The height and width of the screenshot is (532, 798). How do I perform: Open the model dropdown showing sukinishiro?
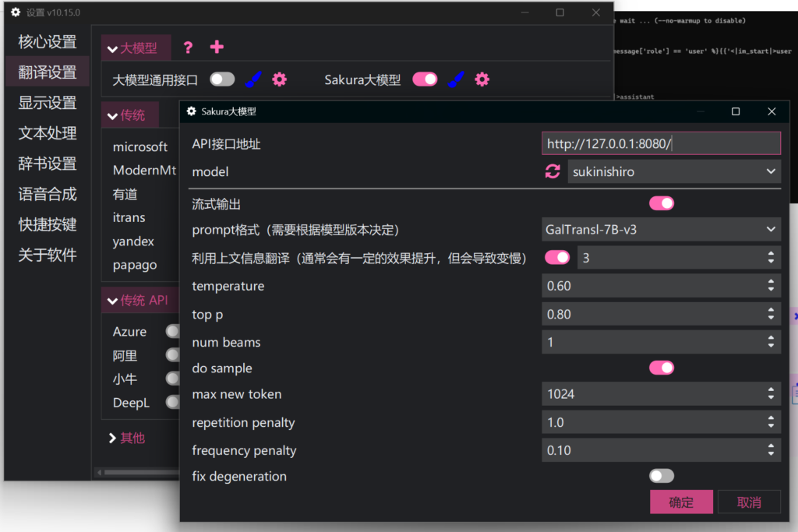pyautogui.click(x=673, y=171)
